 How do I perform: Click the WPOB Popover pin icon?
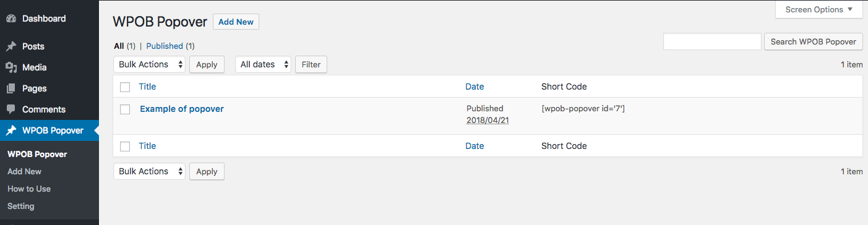[11, 130]
